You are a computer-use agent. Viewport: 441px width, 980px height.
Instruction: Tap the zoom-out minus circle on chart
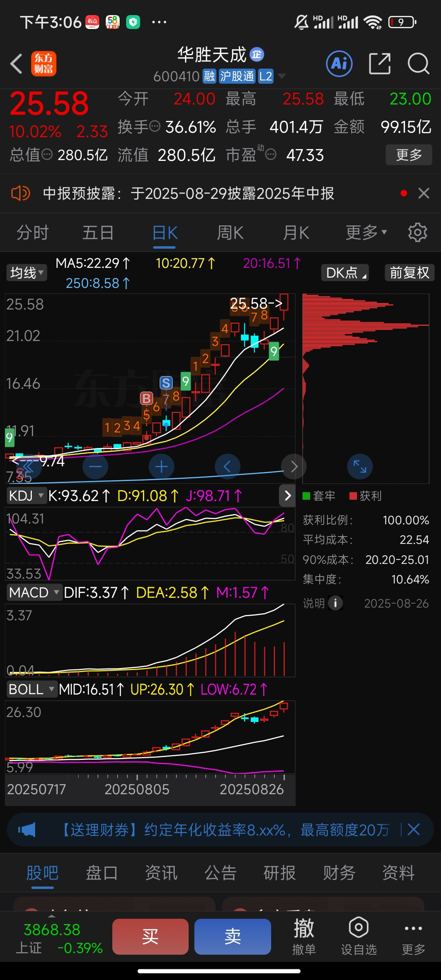pyautogui.click(x=96, y=466)
